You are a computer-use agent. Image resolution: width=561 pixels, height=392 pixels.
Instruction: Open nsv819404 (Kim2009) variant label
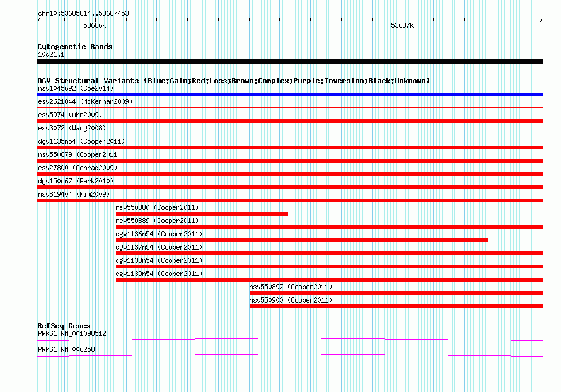click(74, 194)
